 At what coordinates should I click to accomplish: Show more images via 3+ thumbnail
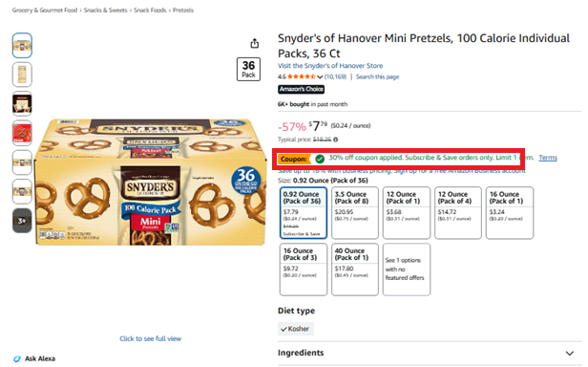(x=22, y=221)
